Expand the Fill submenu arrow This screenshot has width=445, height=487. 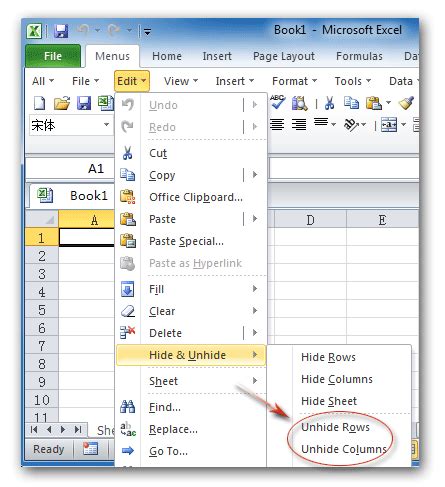point(255,289)
